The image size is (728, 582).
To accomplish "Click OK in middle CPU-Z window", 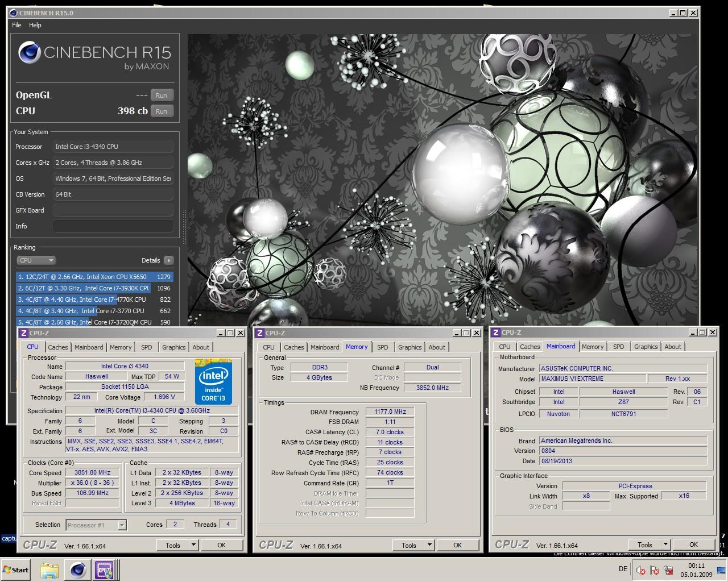I will click(458, 545).
